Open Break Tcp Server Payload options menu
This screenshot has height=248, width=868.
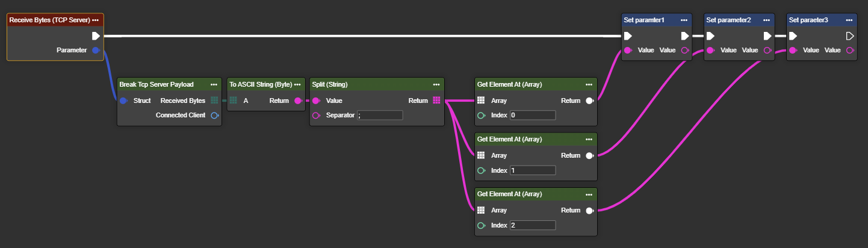(x=214, y=84)
